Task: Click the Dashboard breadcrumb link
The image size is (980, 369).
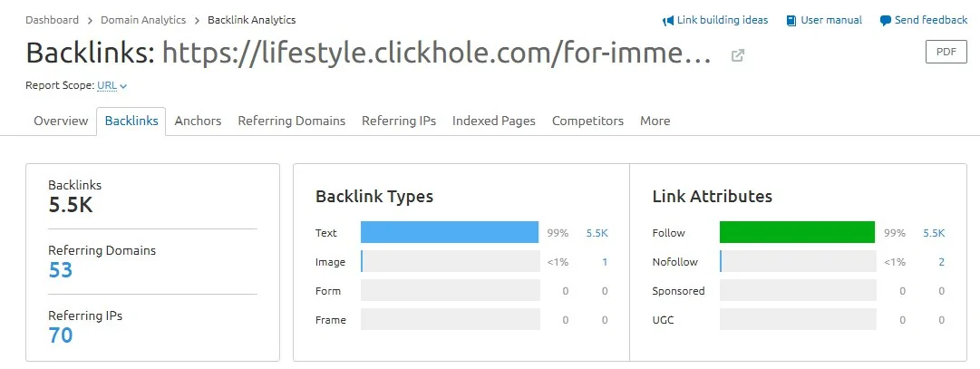Action: click(52, 20)
